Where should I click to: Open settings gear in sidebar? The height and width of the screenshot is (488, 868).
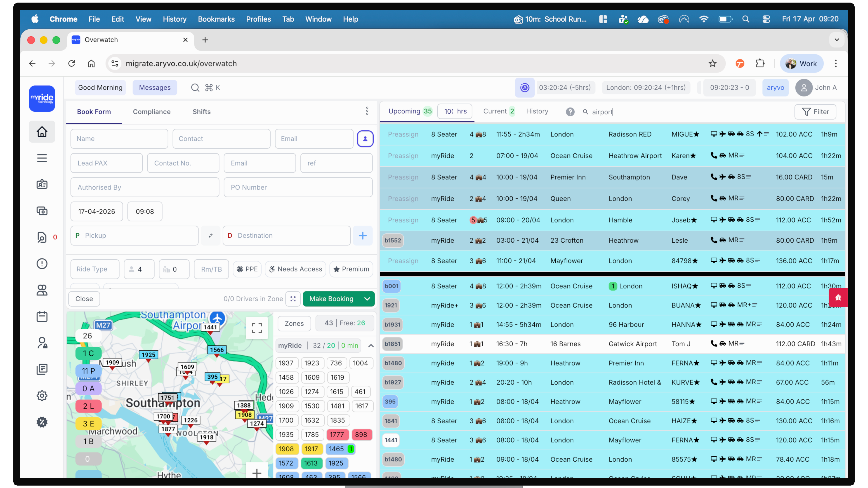[42, 395]
